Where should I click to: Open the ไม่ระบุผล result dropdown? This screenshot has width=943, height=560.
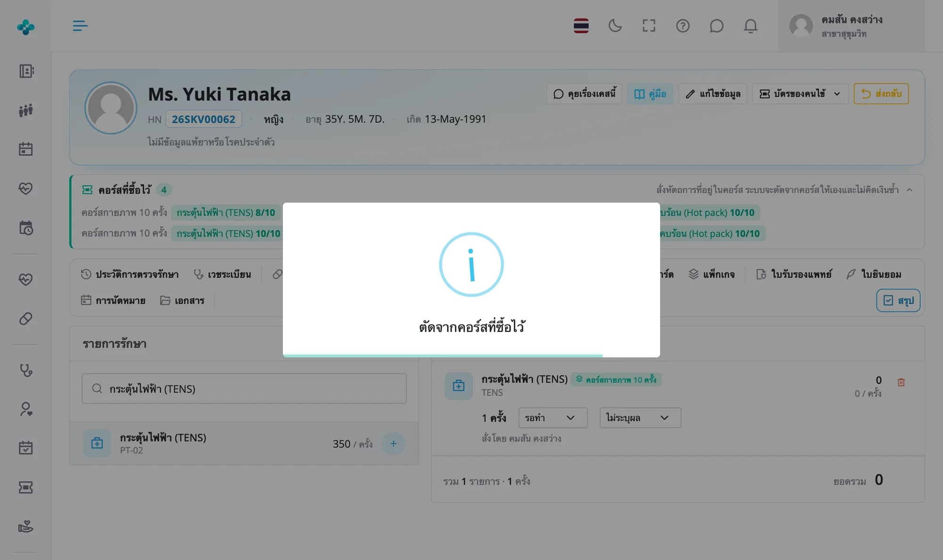640,418
